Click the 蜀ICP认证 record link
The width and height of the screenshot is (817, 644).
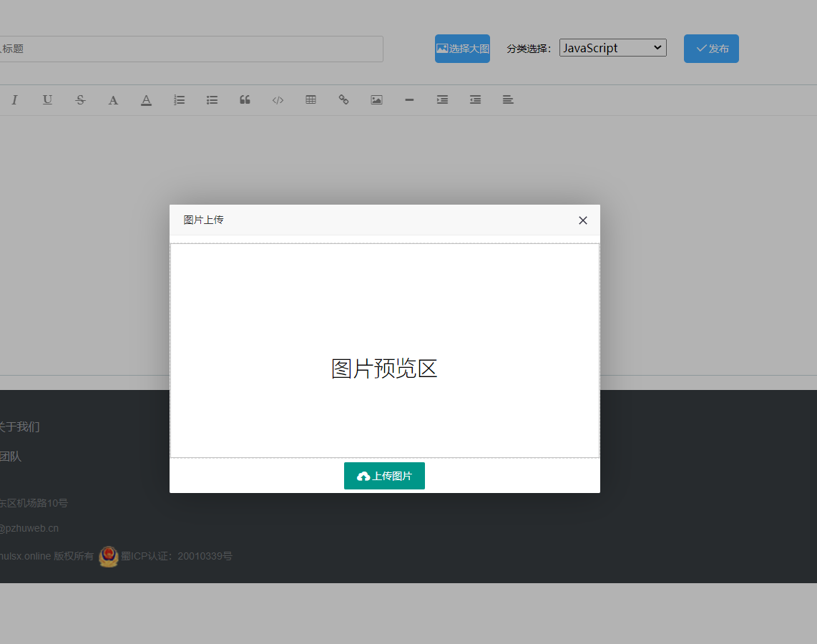(x=177, y=556)
